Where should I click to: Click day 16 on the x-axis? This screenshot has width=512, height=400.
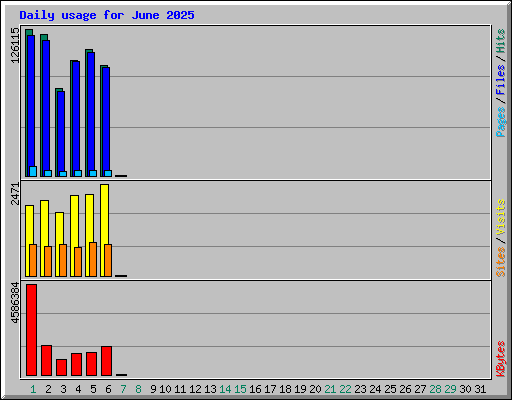[255, 389]
